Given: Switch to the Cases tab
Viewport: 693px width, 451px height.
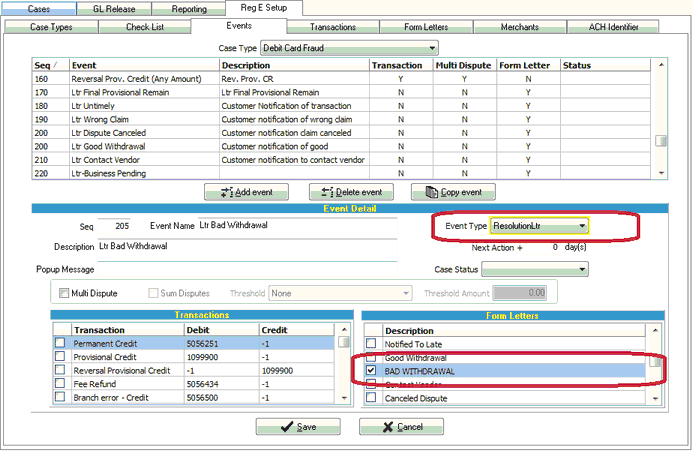Looking at the screenshot, I should [x=38, y=9].
